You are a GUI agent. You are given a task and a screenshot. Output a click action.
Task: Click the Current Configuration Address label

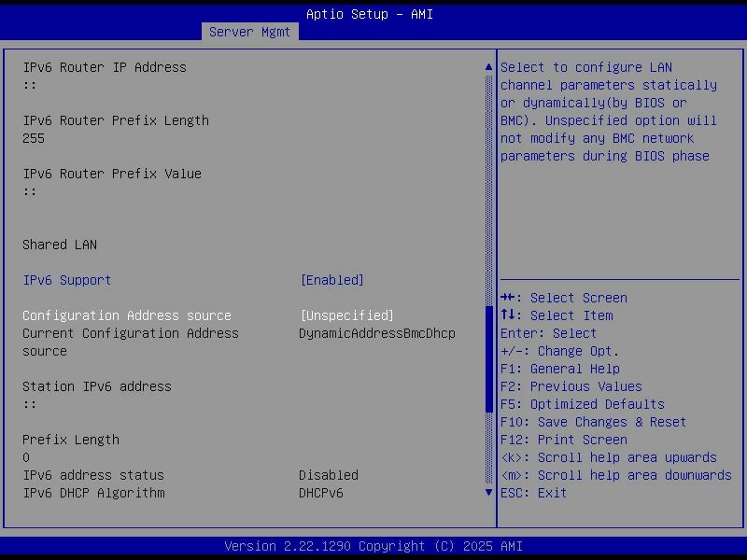[131, 342]
